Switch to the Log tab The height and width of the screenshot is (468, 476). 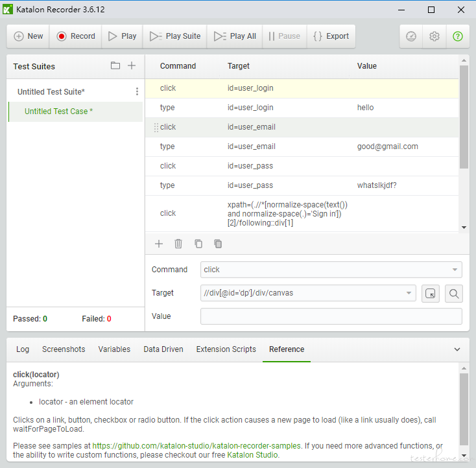(23, 349)
